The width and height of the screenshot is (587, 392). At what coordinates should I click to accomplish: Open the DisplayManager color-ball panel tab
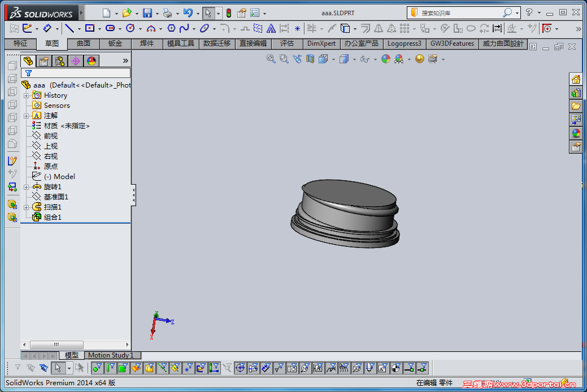click(92, 61)
